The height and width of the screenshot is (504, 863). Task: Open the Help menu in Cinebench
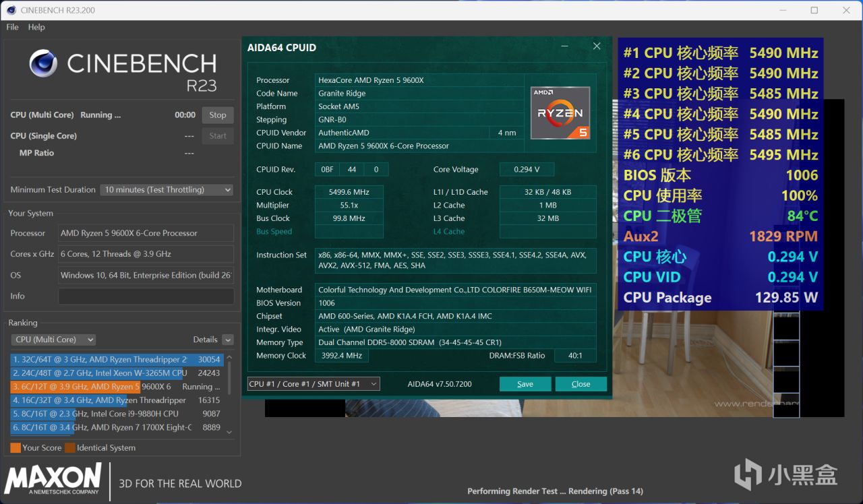point(36,27)
